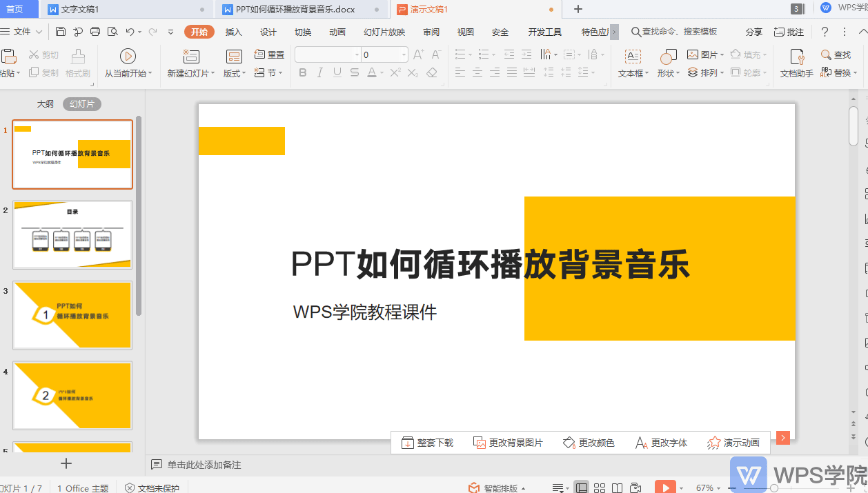Screen dimensions: 868x493
Task: Open the 设计 design ribbon tab
Action: tap(268, 32)
